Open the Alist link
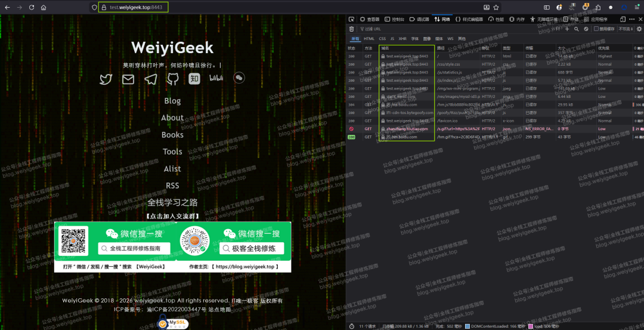644x330 pixels. pyautogui.click(x=172, y=168)
